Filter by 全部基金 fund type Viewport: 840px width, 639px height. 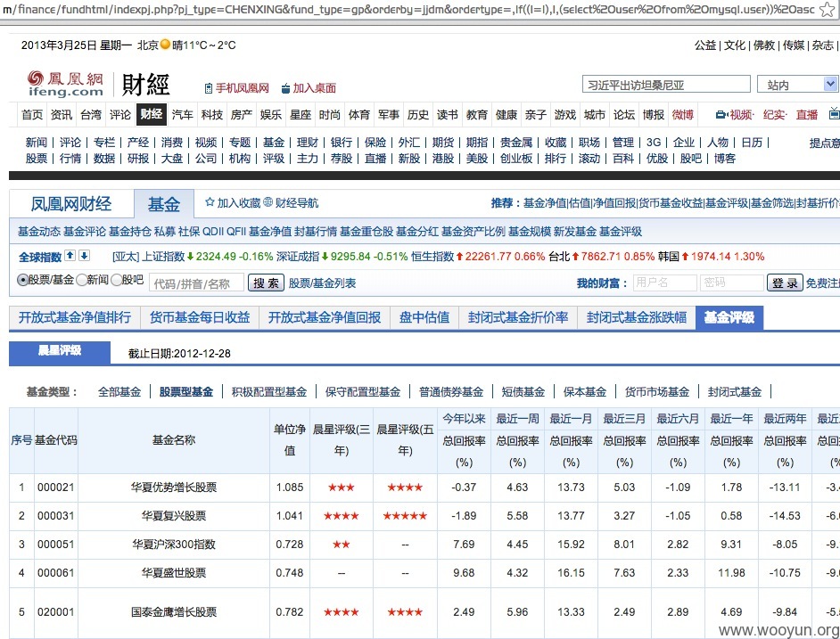(x=119, y=391)
